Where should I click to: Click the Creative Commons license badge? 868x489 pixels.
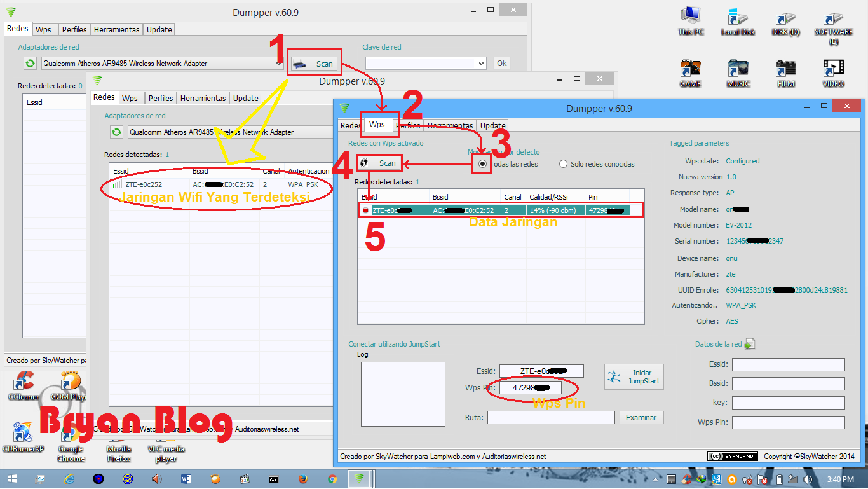tap(733, 456)
